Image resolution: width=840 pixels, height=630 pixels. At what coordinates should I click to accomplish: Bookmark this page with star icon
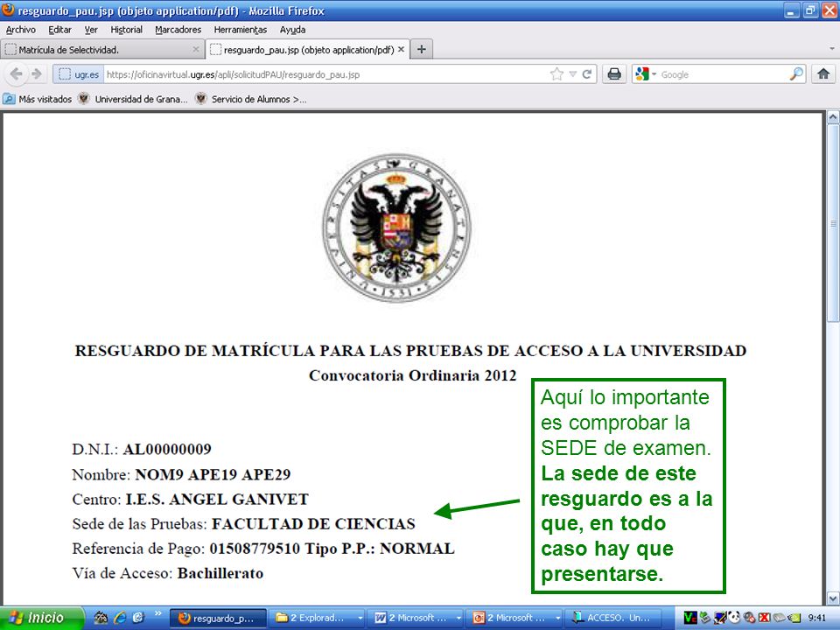(557, 73)
